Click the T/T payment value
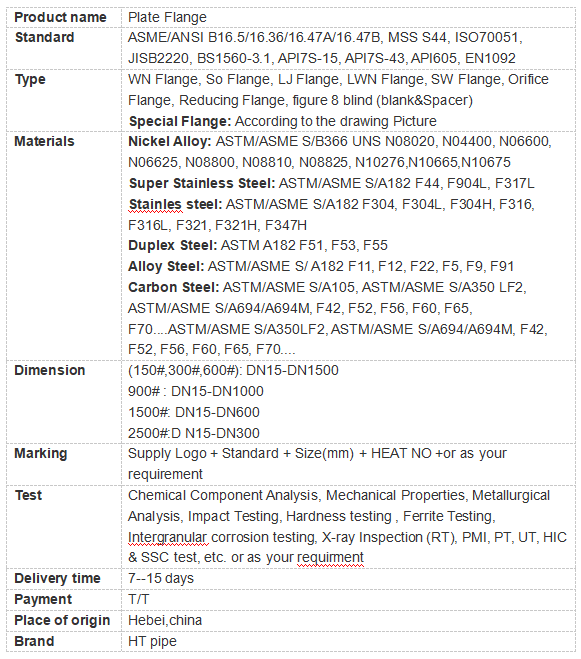The width and height of the screenshot is (581, 659). pyautogui.click(x=138, y=599)
